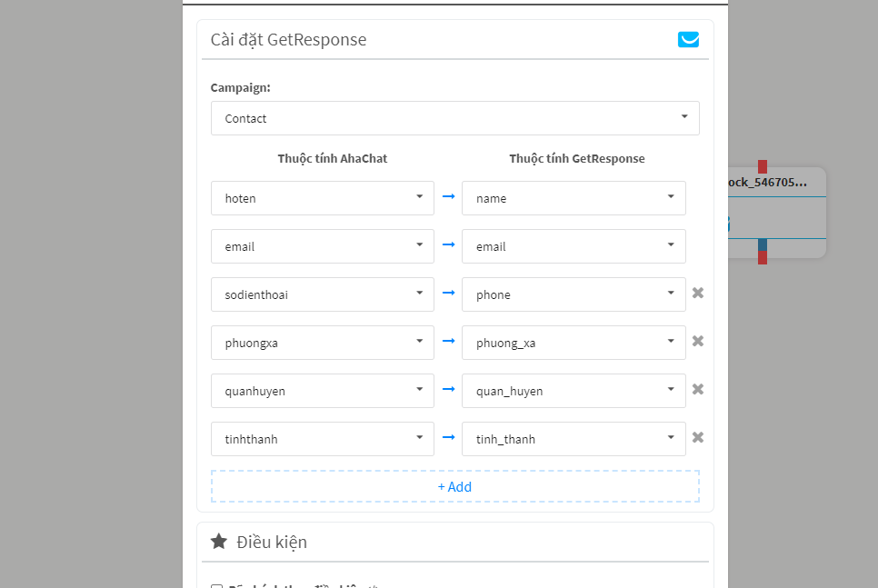Remove the sodienthoai to phone mapping
Image resolution: width=878 pixels, height=588 pixels.
point(698,293)
